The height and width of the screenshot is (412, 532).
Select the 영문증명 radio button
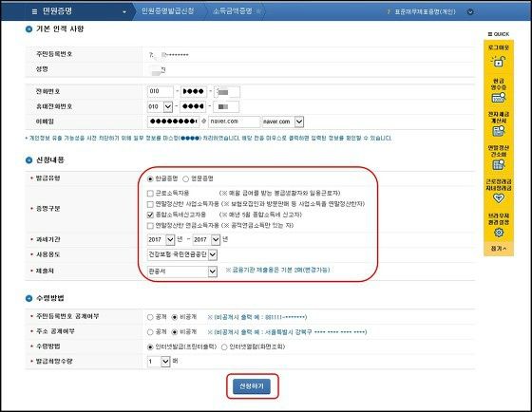(185, 178)
